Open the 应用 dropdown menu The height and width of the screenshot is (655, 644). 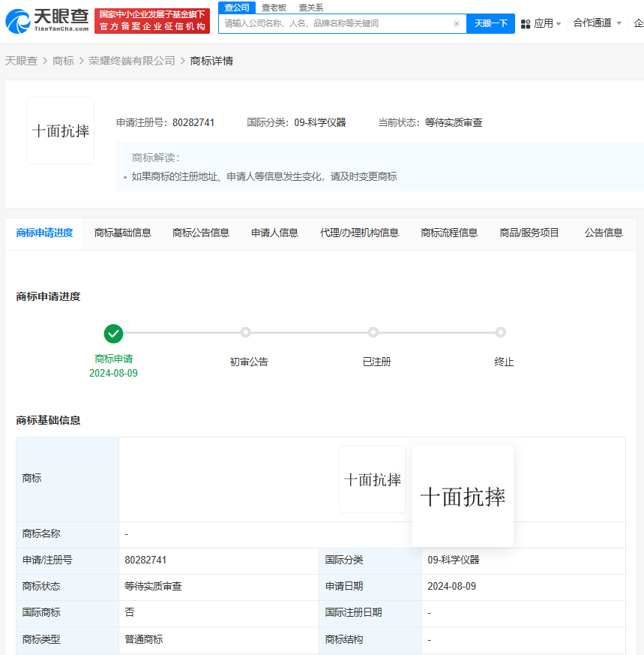[544, 23]
